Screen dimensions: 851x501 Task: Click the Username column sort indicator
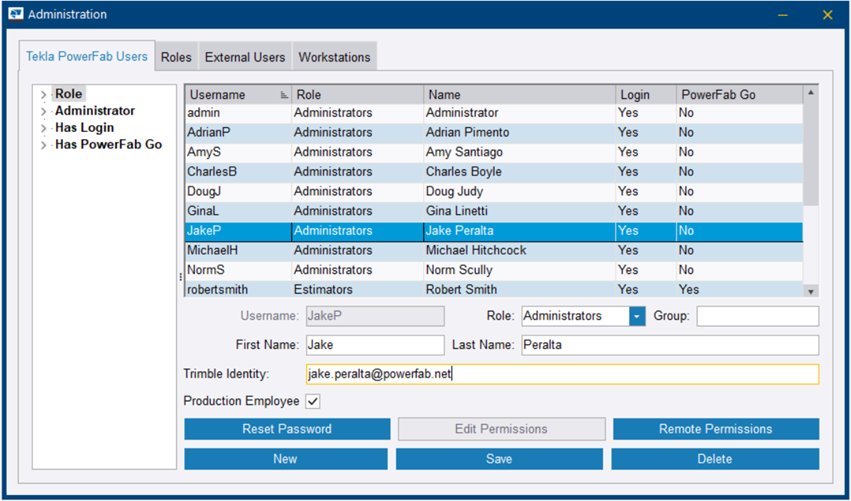tap(284, 95)
